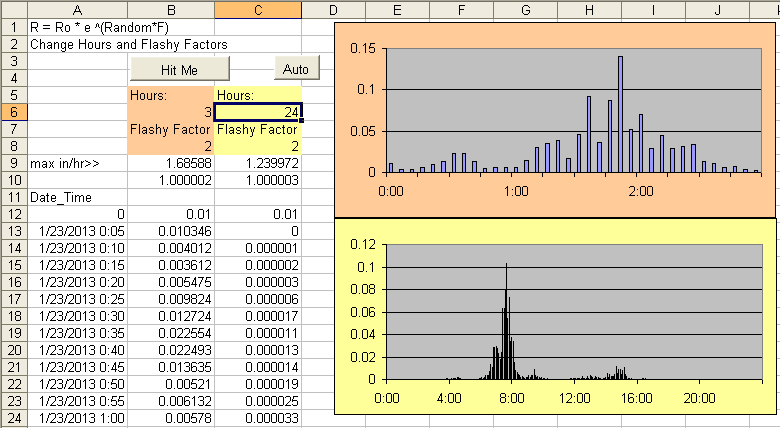Viewport: 780px width, 428px height.
Task: Select column D header
Action: (x=332, y=9)
